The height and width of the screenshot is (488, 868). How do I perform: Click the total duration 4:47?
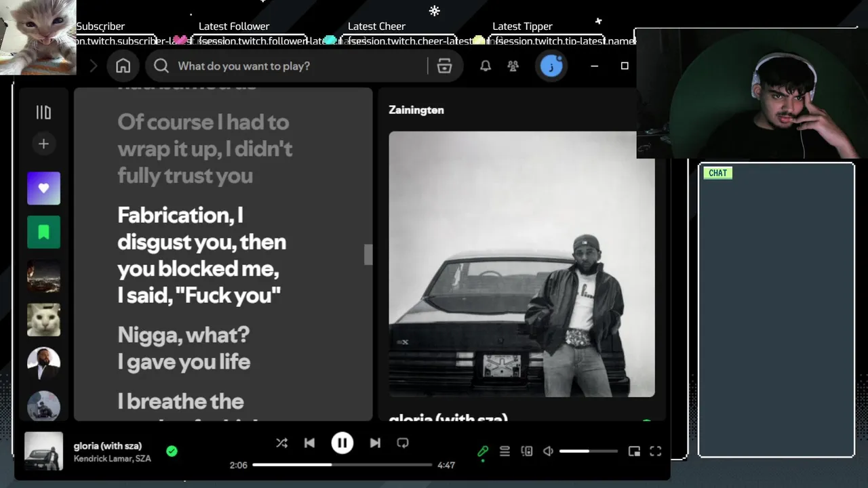[446, 465]
